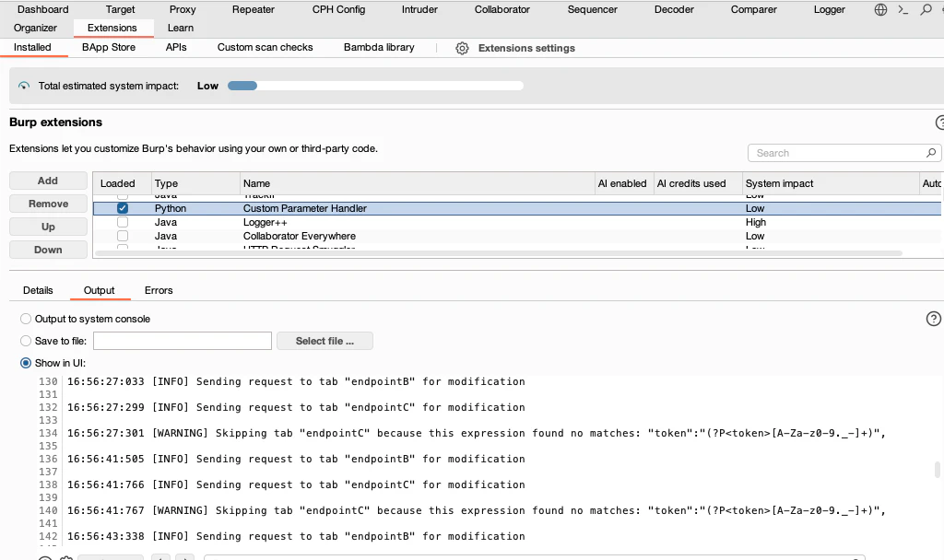Screen dimensions: 944x560
Task: Click log line 142 timestamped 16:56:43:338
Action: point(296,536)
